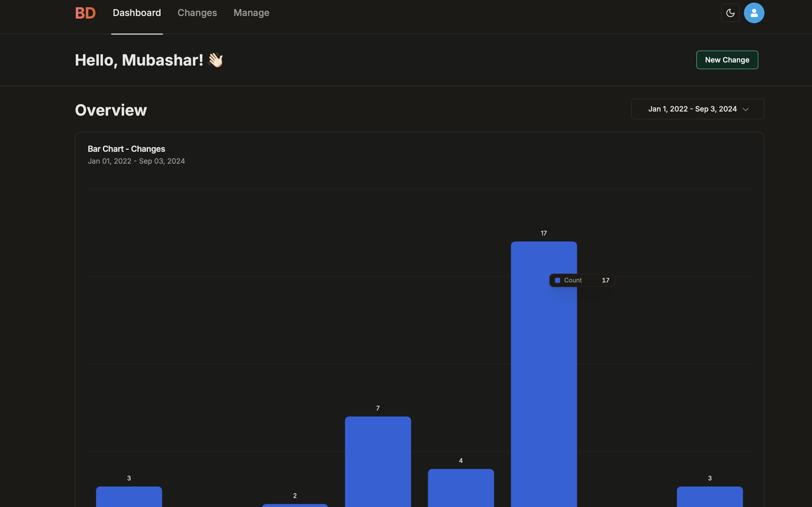Screen dimensions: 812x507
Task: Click the '4' label above the bar
Action: (x=461, y=461)
